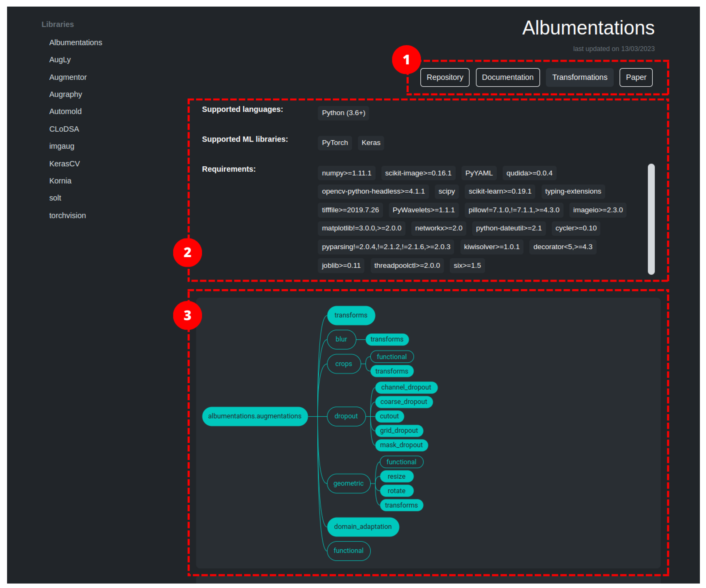The image size is (706, 588).
Task: Click the albumentations.augmentations root node
Action: [255, 416]
